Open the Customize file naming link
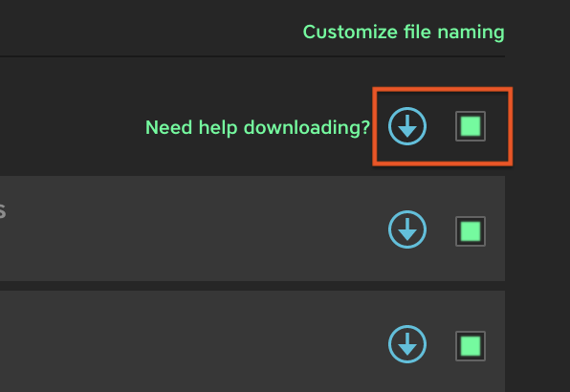The width and height of the screenshot is (570, 392). (404, 33)
